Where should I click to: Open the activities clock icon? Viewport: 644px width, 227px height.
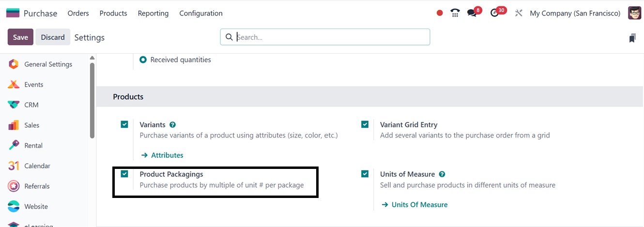click(494, 13)
